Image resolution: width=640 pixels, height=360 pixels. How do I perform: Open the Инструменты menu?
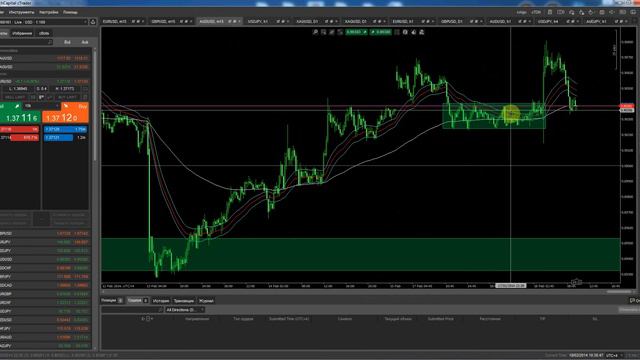[x=21, y=12]
